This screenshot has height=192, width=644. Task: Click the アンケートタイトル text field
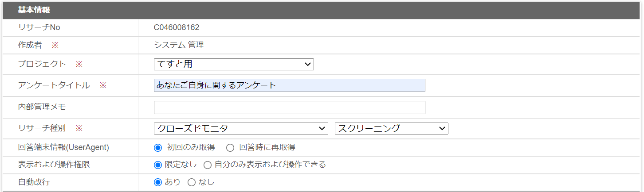(x=289, y=85)
